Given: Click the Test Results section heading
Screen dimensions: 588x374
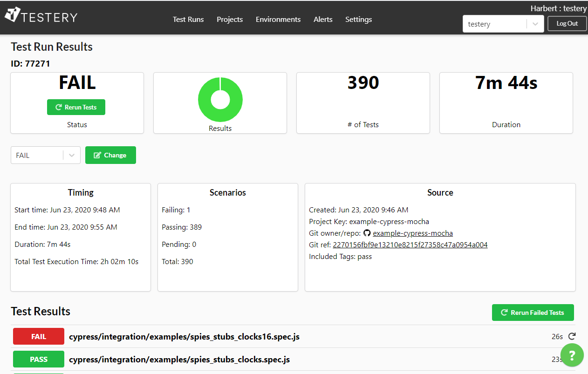Looking at the screenshot, I should pyautogui.click(x=41, y=311).
